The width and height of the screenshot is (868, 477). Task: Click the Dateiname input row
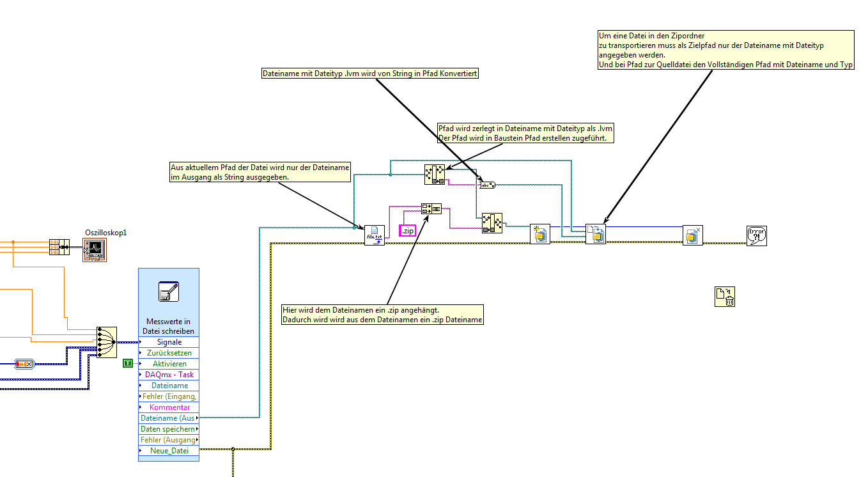pyautogui.click(x=169, y=386)
